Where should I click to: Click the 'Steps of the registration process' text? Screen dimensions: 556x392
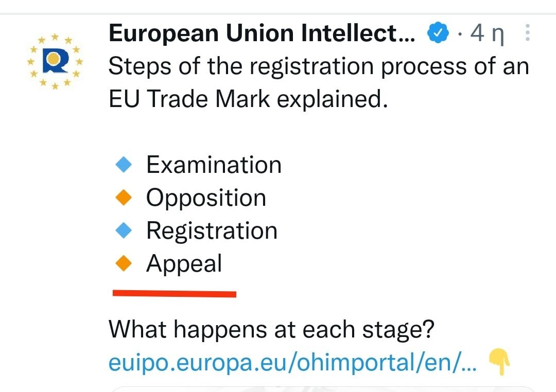tap(287, 66)
